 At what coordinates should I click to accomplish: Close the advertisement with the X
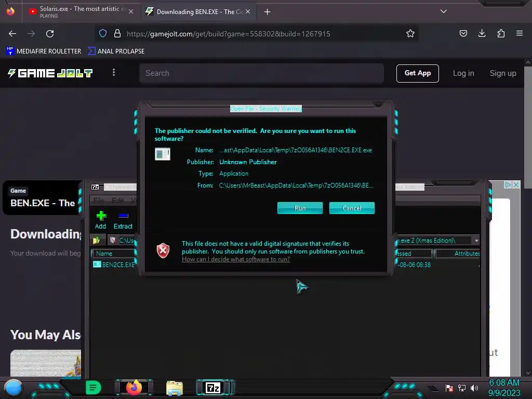[x=516, y=184]
